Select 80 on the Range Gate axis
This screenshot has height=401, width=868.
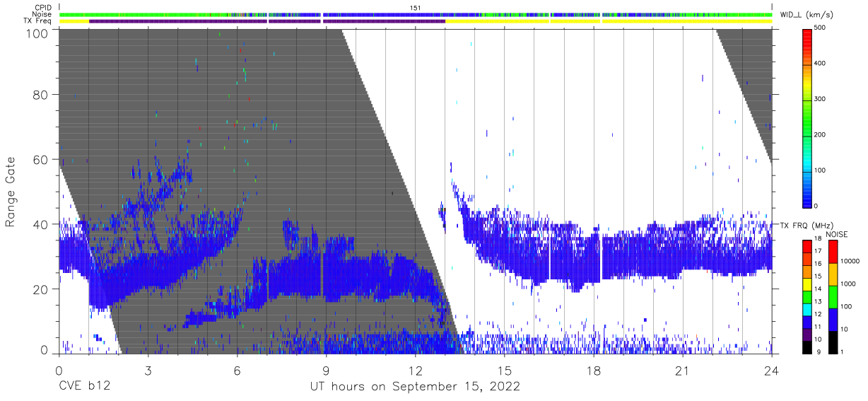[x=40, y=95]
